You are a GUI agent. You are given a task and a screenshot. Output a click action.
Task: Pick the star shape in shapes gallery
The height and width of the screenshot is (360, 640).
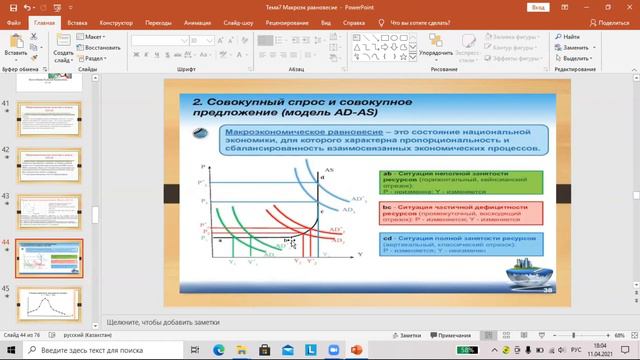[403, 57]
